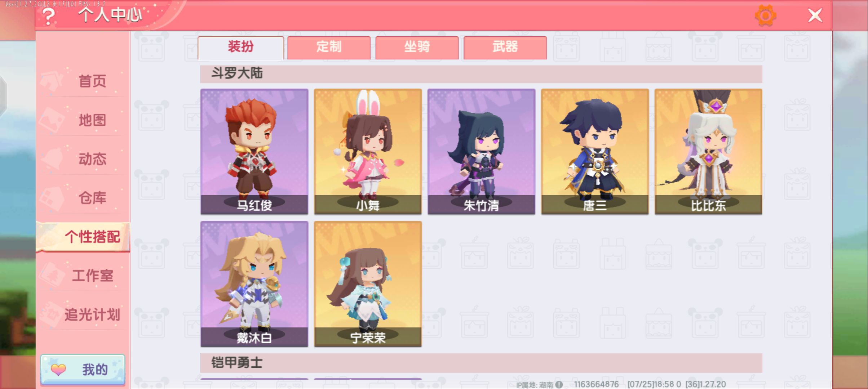Click the heart icon on 我的 button
Viewport: 868px width, 389px height.
58,370
